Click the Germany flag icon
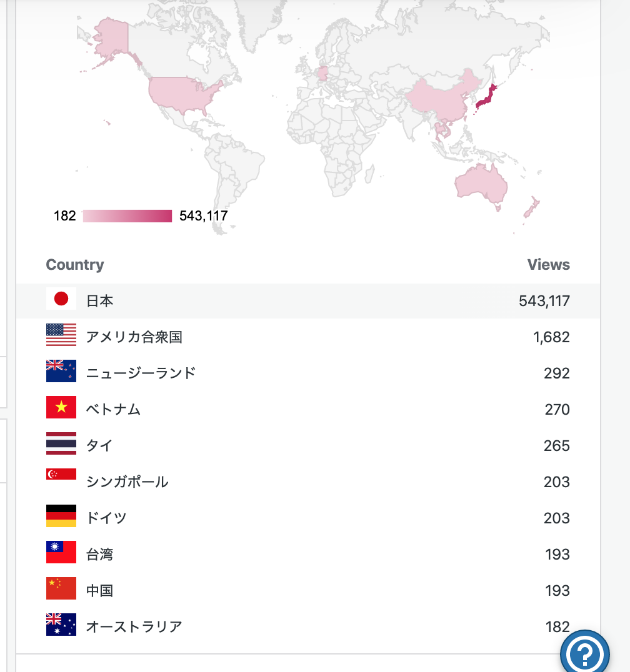 [61, 516]
